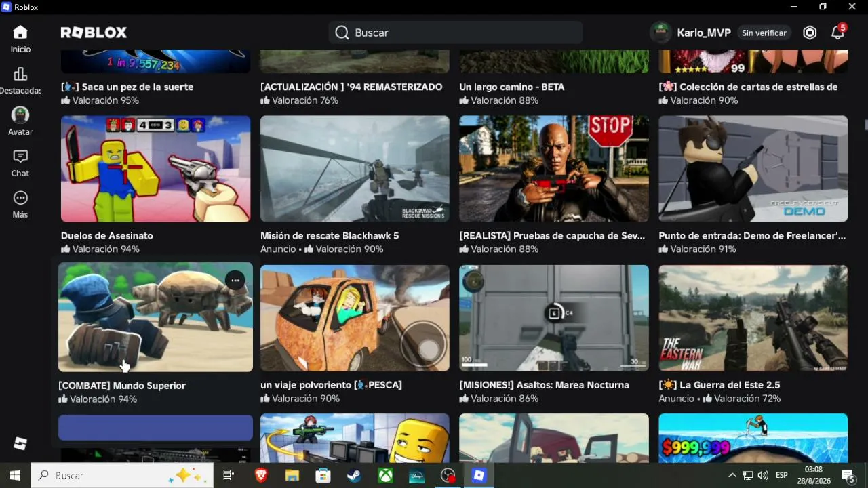Click the Punto de entrada: Demo de Freelancer title
This screenshot has height=488, width=868.
tap(752, 236)
